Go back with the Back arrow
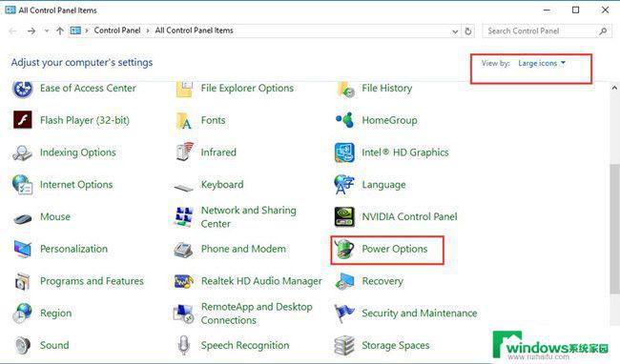 (x=12, y=30)
